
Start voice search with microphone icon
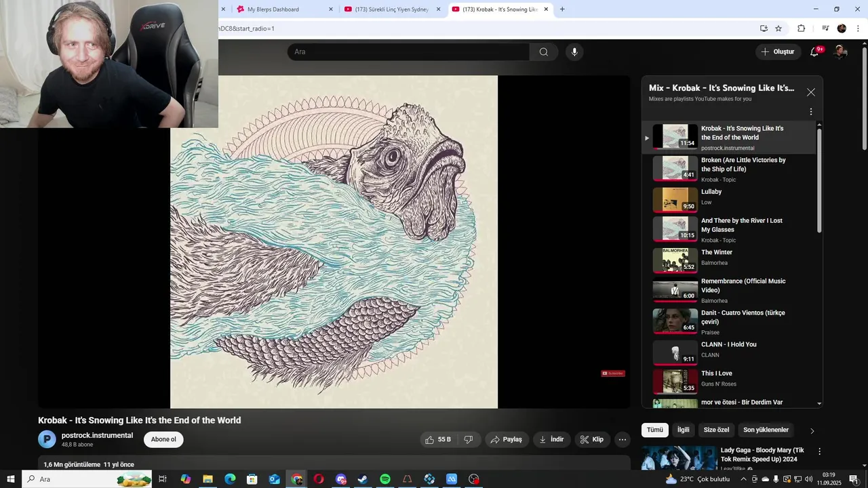pyautogui.click(x=574, y=52)
